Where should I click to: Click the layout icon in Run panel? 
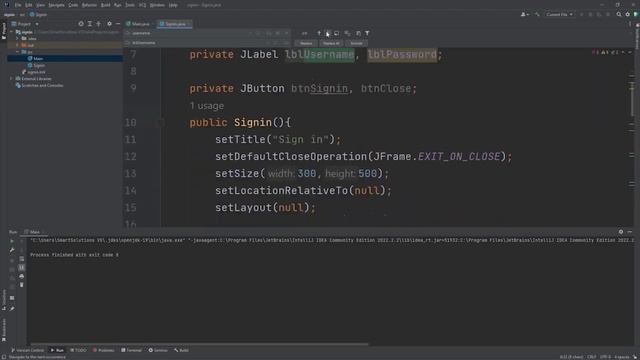coord(12,298)
